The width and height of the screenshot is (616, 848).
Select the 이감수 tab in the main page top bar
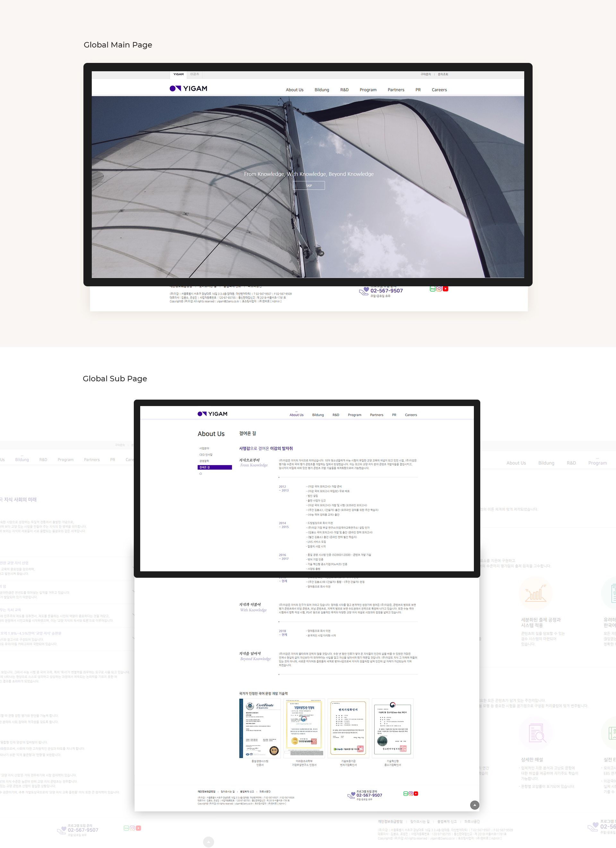coord(194,74)
